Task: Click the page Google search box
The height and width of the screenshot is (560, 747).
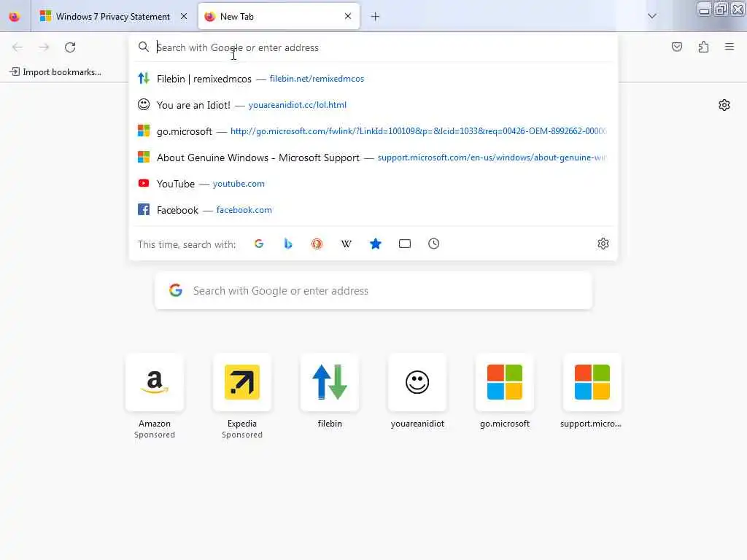Action: (x=373, y=290)
